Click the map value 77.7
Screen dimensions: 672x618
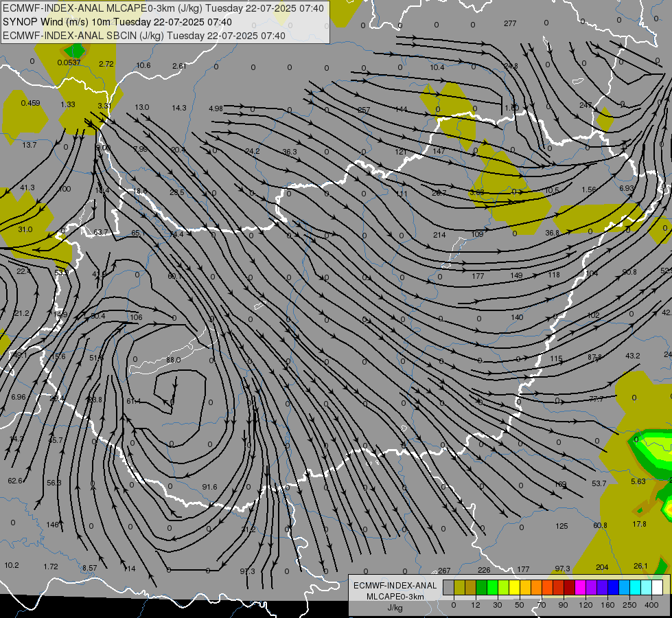click(596, 399)
